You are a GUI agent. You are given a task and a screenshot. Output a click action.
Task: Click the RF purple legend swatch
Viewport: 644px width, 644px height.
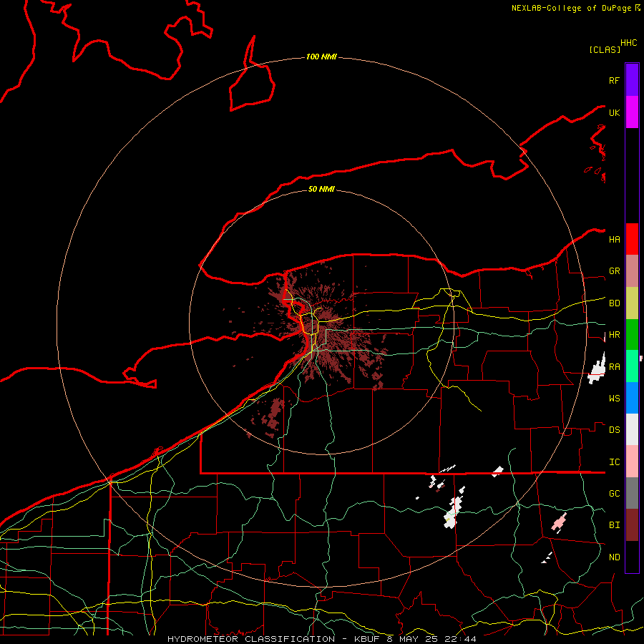(x=632, y=80)
